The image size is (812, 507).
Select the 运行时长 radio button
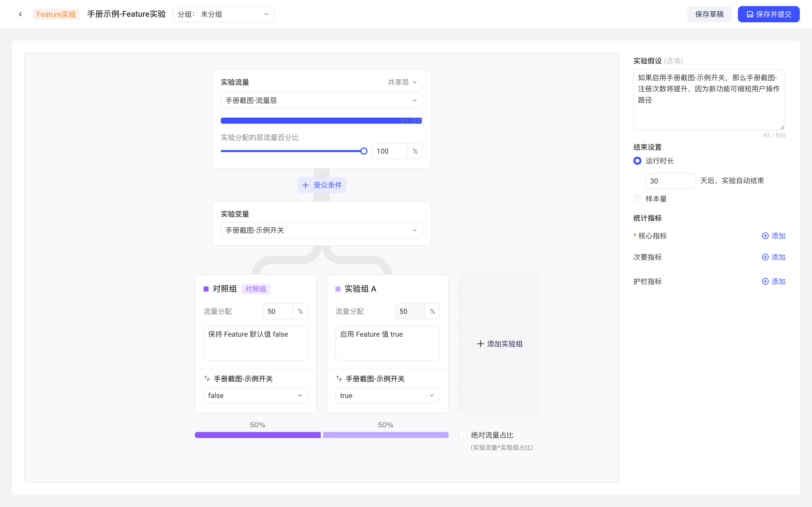[x=637, y=161]
